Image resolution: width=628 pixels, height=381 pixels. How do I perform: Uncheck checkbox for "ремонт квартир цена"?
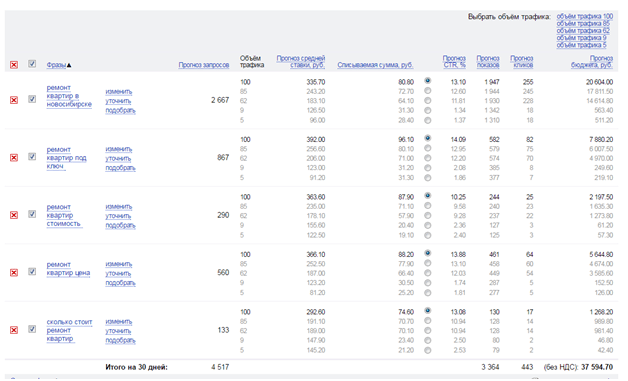click(x=32, y=272)
